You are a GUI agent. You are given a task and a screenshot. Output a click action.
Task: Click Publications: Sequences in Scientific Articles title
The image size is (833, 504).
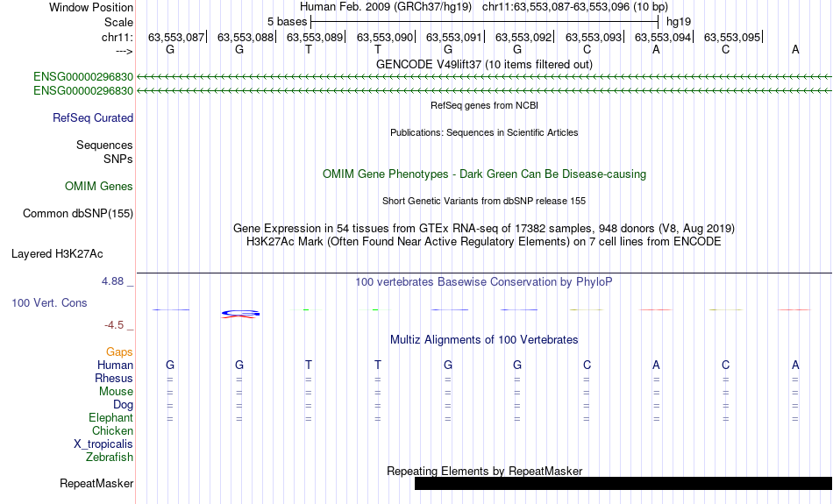pos(484,132)
